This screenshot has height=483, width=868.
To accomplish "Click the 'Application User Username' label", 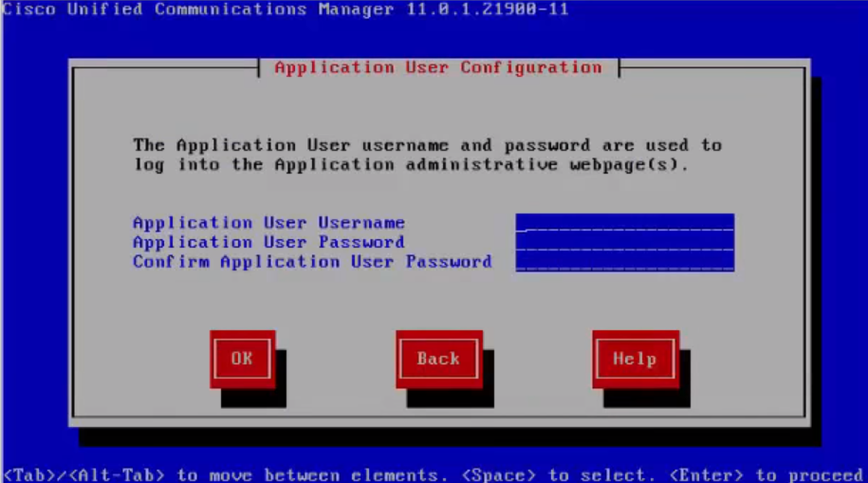I will point(269,223).
